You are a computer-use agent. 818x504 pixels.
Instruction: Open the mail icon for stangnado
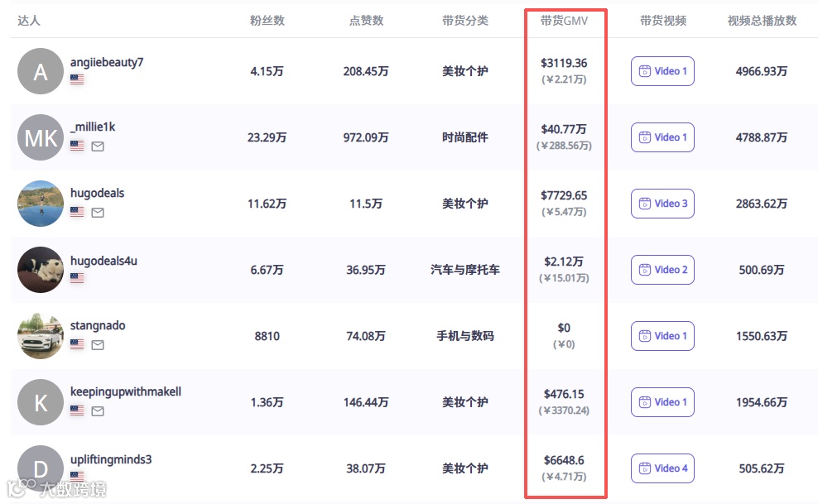pos(98,345)
